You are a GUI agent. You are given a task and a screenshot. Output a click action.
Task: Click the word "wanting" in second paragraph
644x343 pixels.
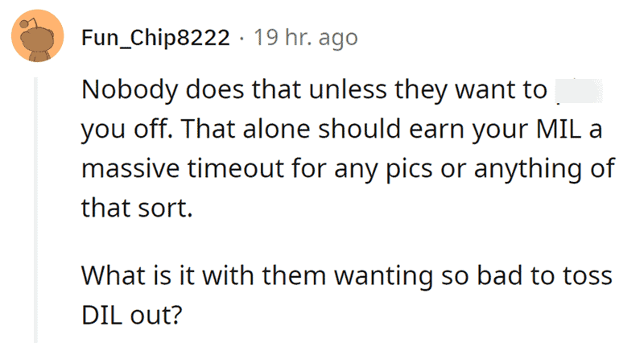383,277
